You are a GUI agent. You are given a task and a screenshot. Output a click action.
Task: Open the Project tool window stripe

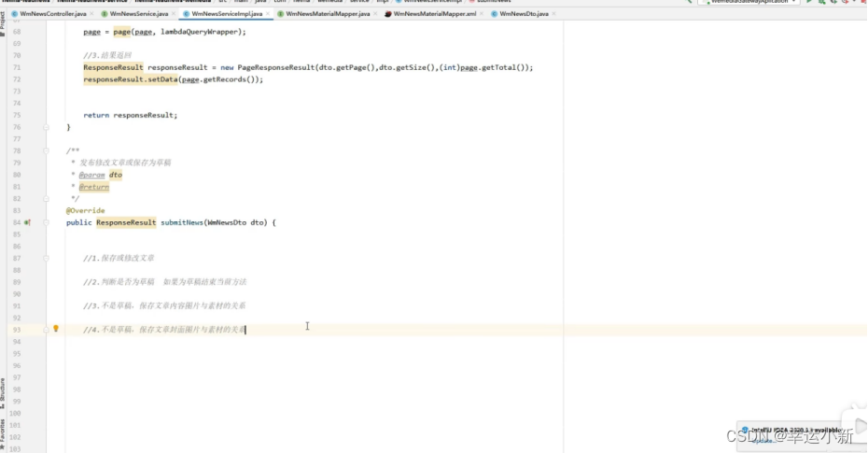coord(3,21)
